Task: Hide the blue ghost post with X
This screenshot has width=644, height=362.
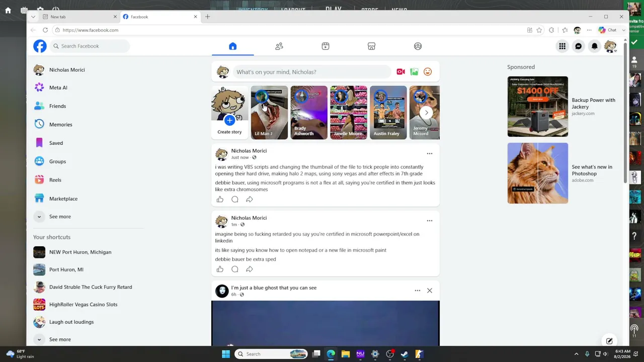Action: point(430,291)
